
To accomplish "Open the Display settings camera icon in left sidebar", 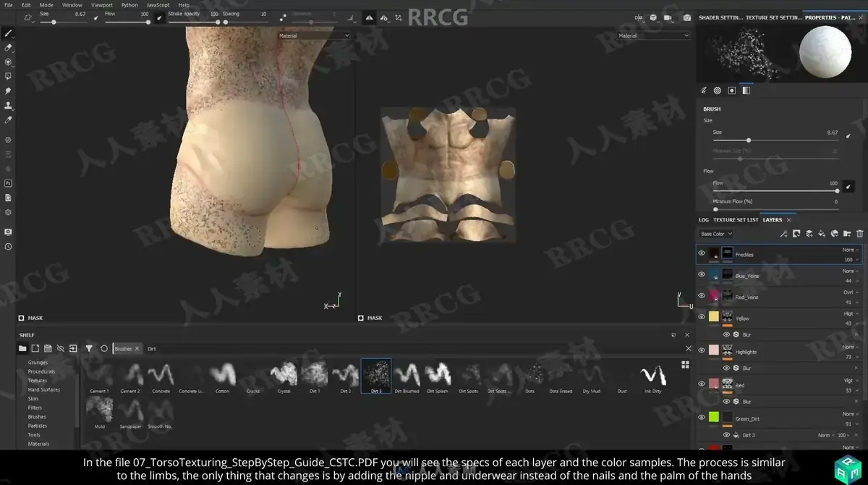I will [8, 232].
